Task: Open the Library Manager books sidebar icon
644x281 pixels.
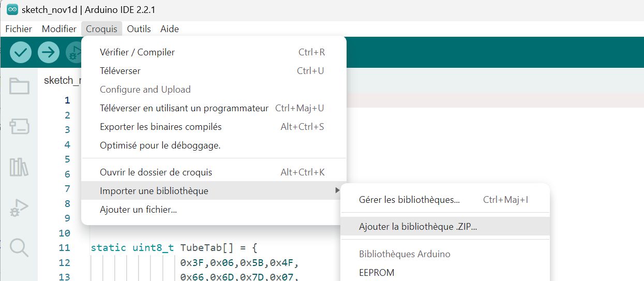Action: (x=19, y=167)
